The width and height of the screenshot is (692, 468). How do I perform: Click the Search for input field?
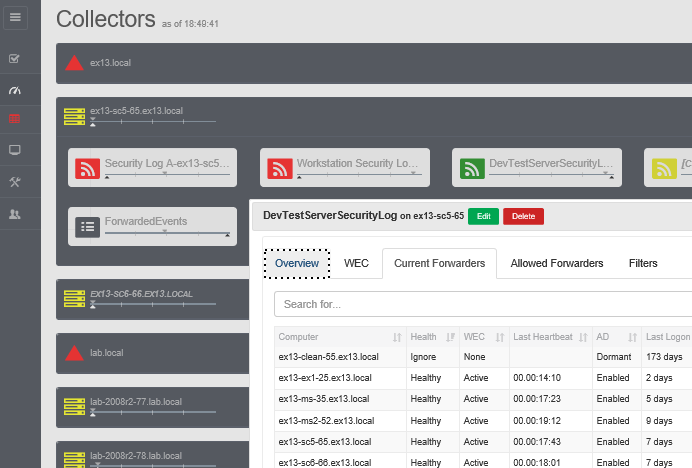[x=480, y=303]
